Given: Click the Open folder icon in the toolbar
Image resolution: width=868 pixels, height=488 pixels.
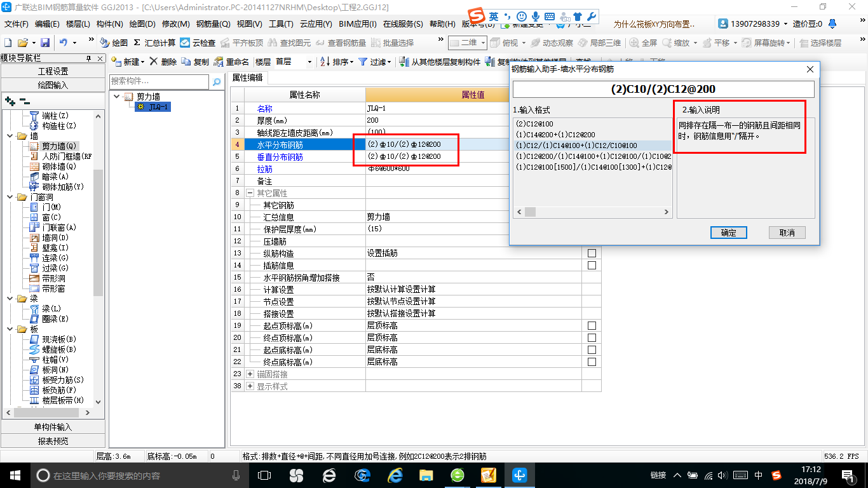Looking at the screenshot, I should pyautogui.click(x=22, y=43).
